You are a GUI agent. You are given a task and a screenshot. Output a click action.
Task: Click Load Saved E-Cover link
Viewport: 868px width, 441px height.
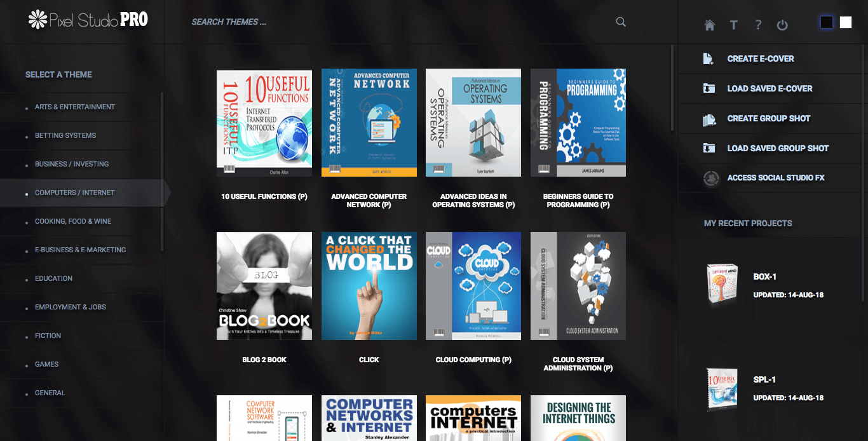point(770,88)
